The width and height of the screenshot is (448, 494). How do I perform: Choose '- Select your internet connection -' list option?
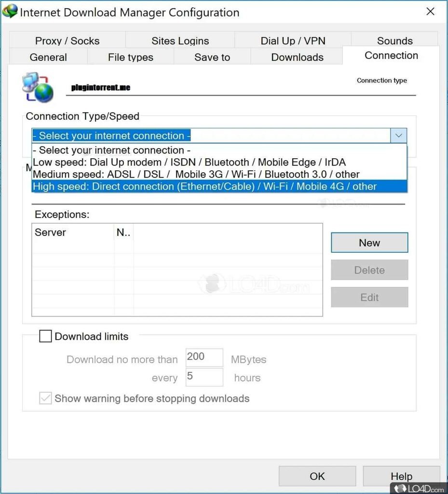point(219,150)
